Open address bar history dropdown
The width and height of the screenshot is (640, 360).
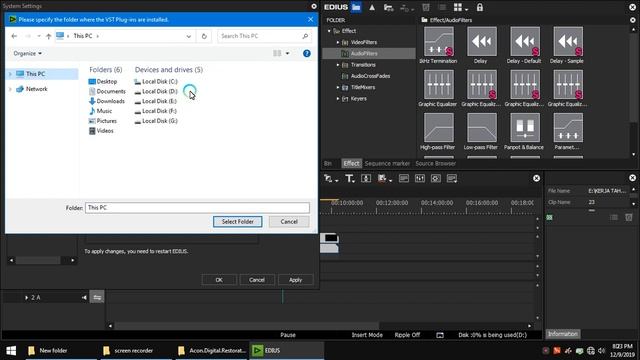(x=189, y=36)
